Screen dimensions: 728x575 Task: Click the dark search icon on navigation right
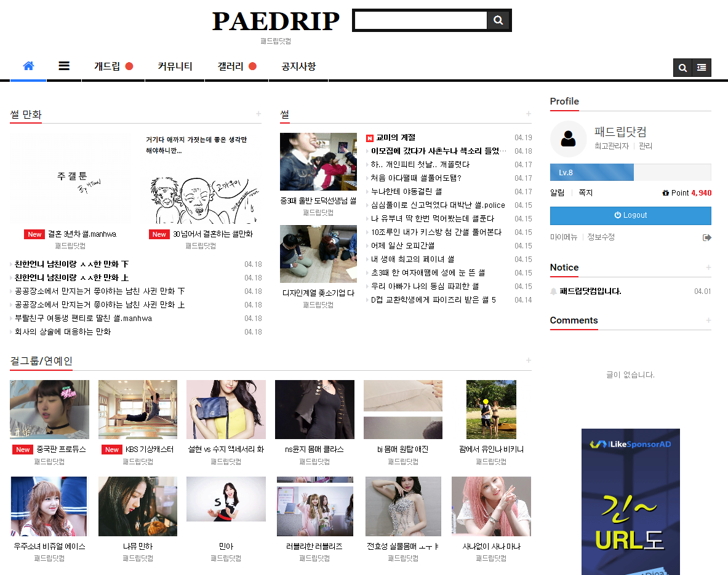[682, 68]
